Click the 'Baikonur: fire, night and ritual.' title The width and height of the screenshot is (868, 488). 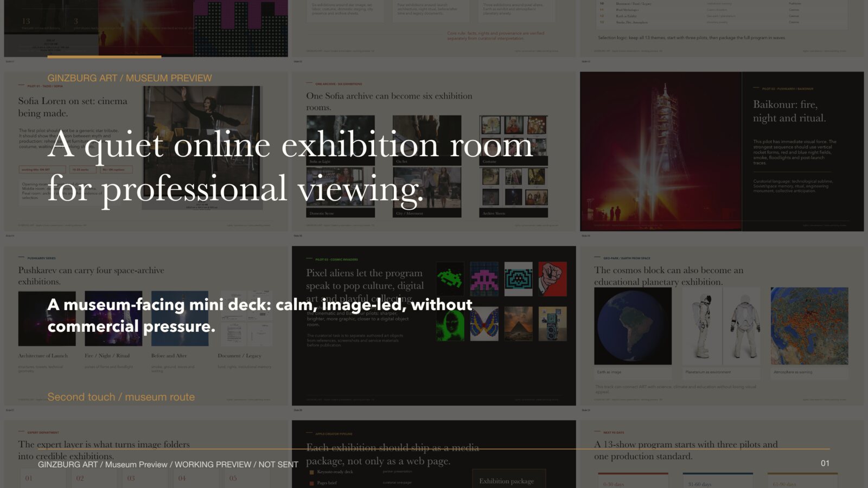click(789, 111)
